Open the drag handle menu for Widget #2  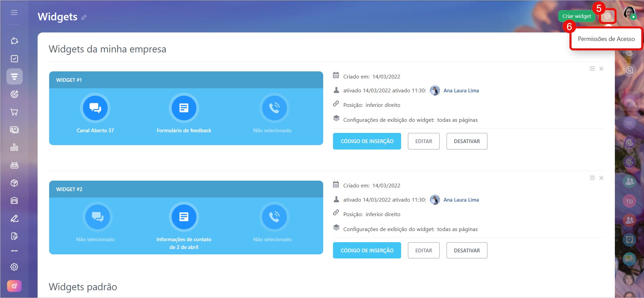pyautogui.click(x=592, y=178)
